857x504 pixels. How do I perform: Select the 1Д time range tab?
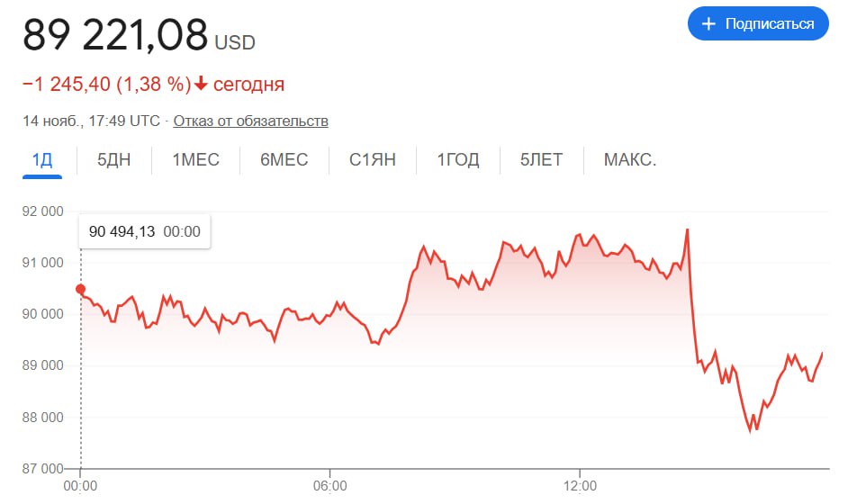pos(42,160)
